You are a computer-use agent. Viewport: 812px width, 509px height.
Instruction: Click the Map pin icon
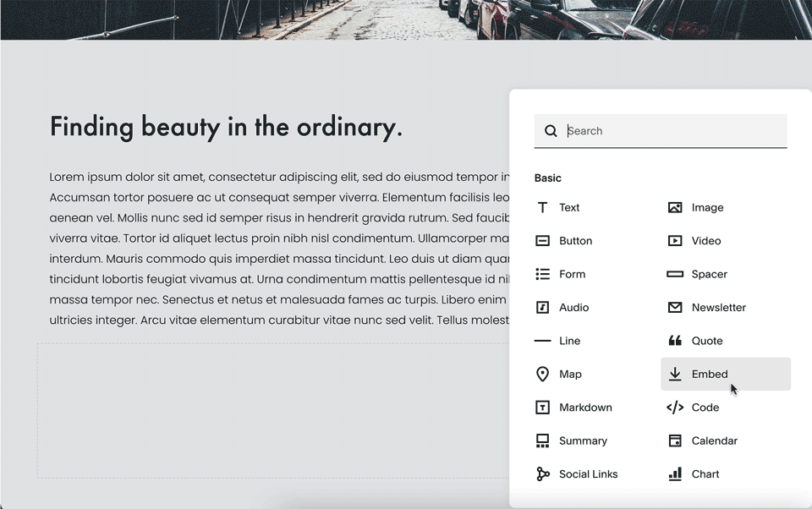(542, 374)
